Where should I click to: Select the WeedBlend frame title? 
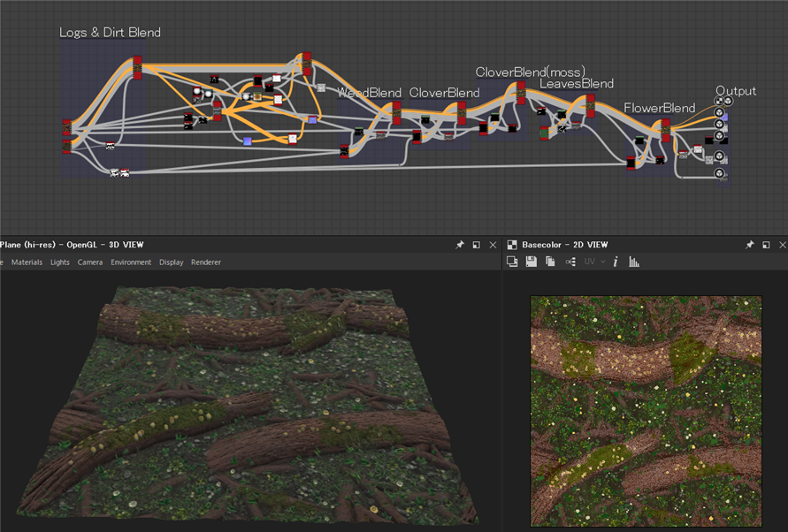click(370, 93)
